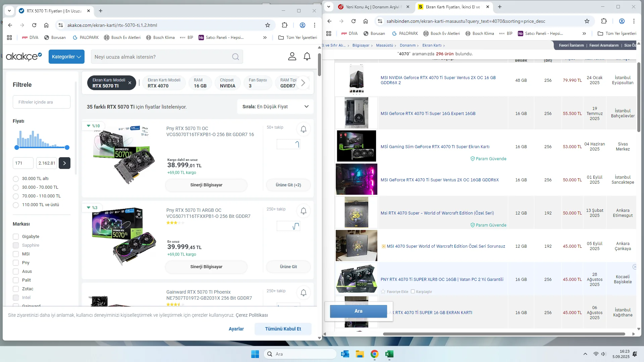Click the search magnifier in Akakçe search box
The image size is (644, 362).
pyautogui.click(x=235, y=57)
